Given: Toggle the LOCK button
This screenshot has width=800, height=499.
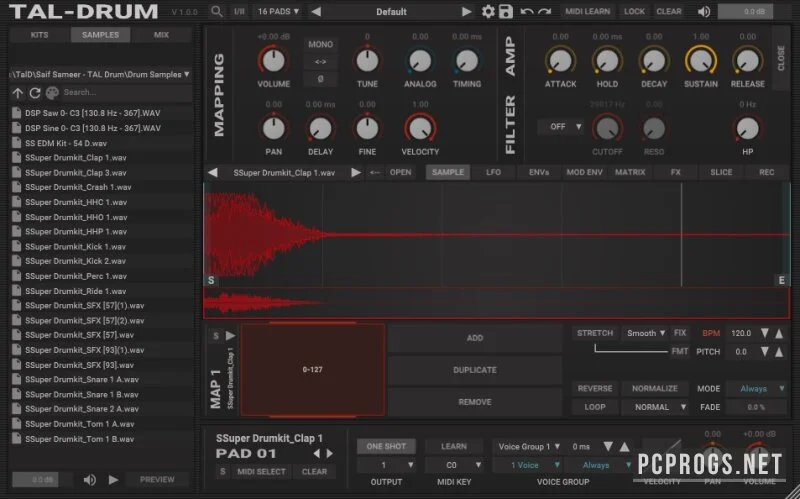Looking at the screenshot, I should click(634, 11).
